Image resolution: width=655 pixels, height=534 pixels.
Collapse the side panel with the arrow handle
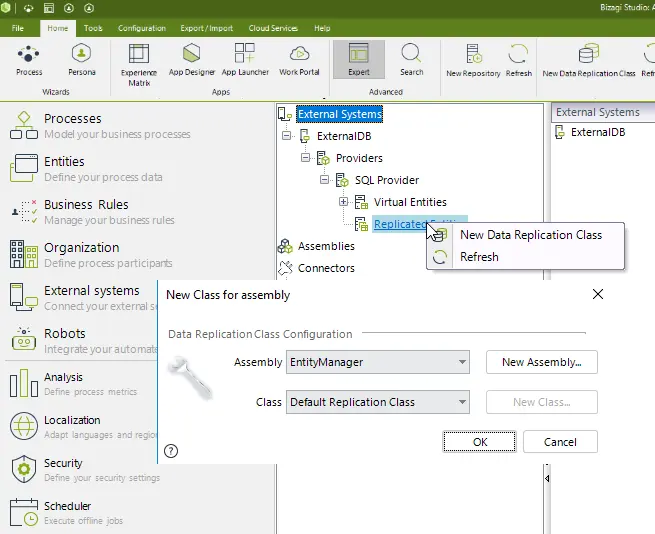click(x=547, y=478)
